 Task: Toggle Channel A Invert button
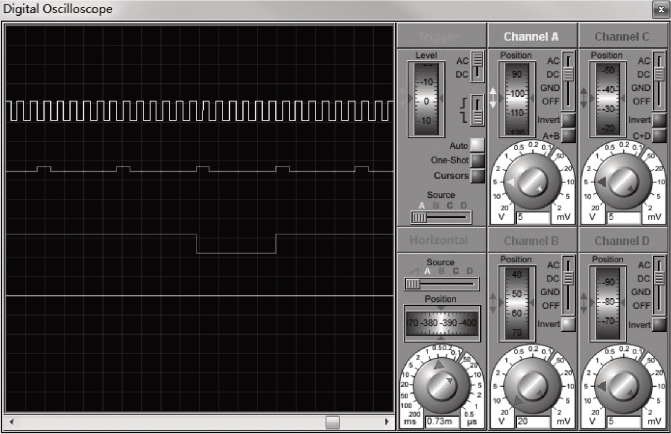click(x=568, y=120)
